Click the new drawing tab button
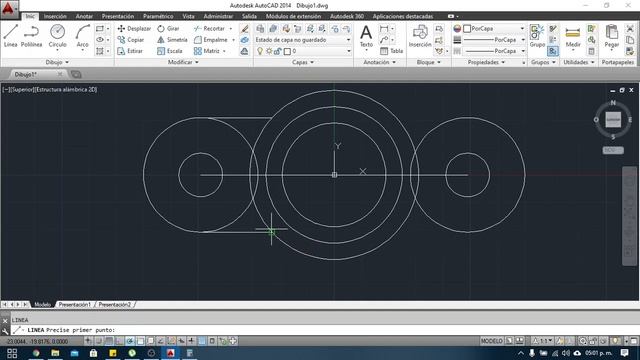 coord(76,74)
